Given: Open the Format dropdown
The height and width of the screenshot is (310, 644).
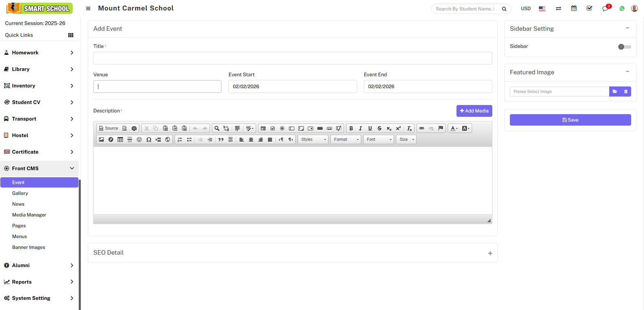Looking at the screenshot, I should [346, 139].
